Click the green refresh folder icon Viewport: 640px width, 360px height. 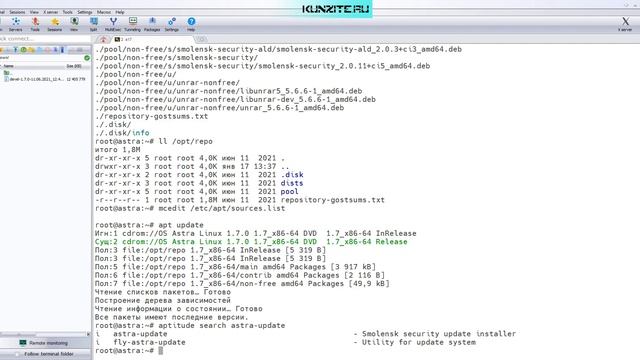coord(87,58)
